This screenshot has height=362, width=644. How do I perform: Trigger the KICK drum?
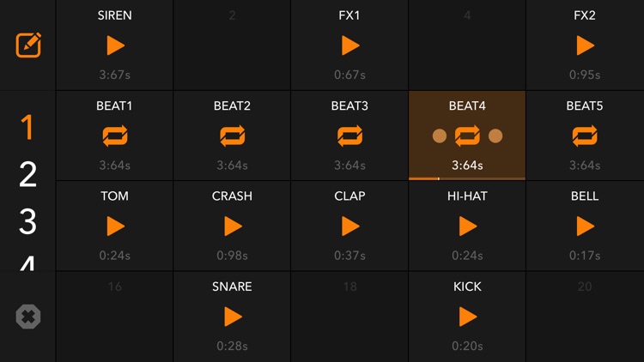click(x=467, y=317)
